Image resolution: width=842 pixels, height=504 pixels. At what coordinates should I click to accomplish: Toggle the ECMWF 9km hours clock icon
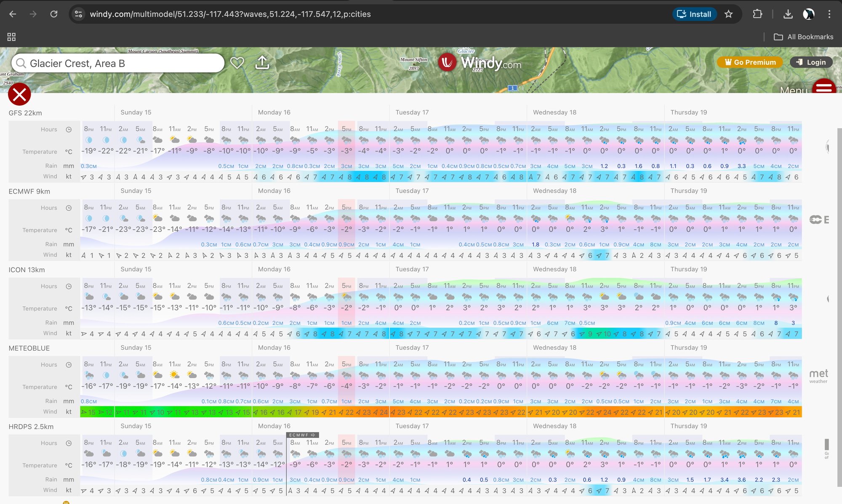69,208
